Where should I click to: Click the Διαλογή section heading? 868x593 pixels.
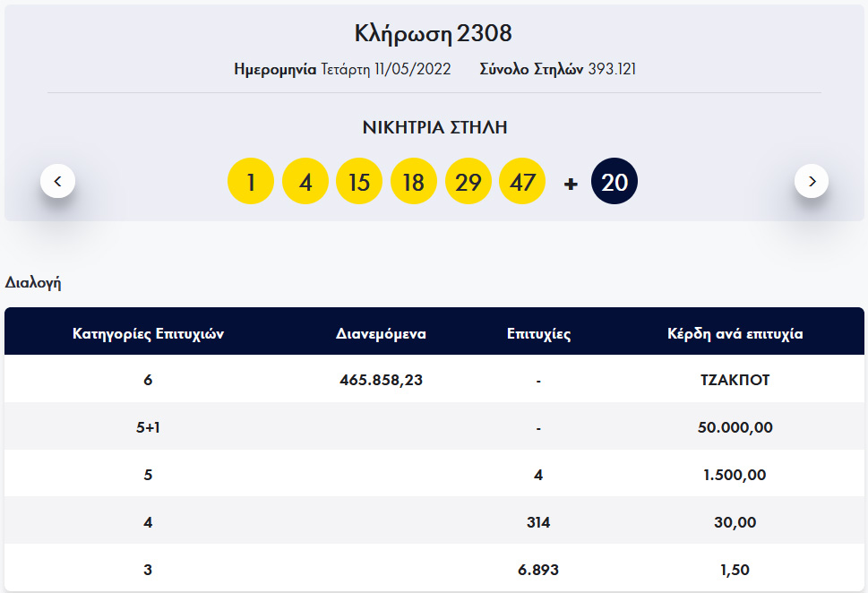pyautogui.click(x=33, y=282)
